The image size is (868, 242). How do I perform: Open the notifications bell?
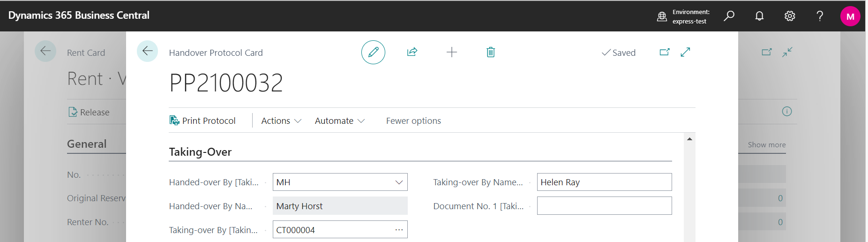coord(759,16)
